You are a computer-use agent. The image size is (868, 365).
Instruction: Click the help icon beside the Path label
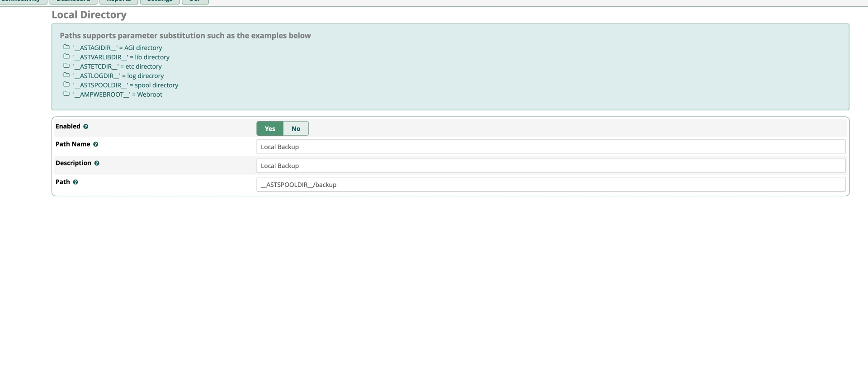tap(75, 182)
